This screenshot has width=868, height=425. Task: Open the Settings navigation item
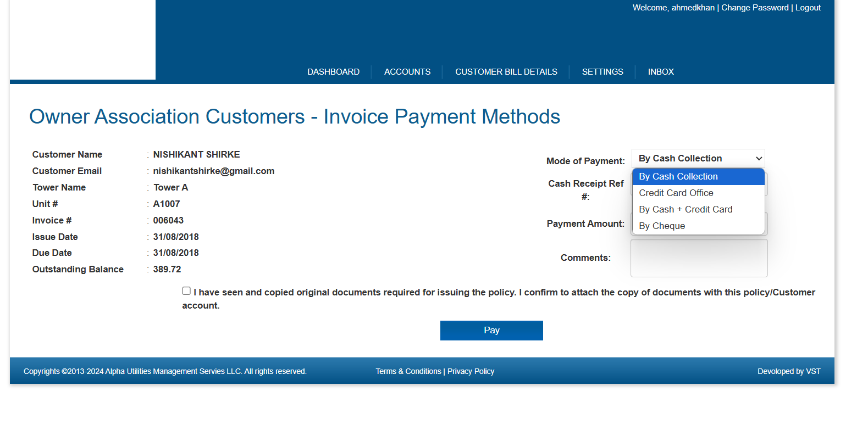click(x=602, y=72)
